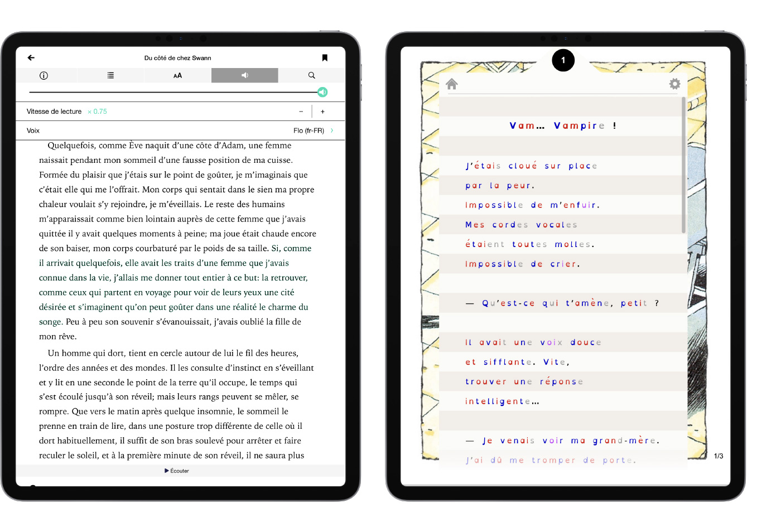Tap the page number 1 circle

tap(563, 60)
